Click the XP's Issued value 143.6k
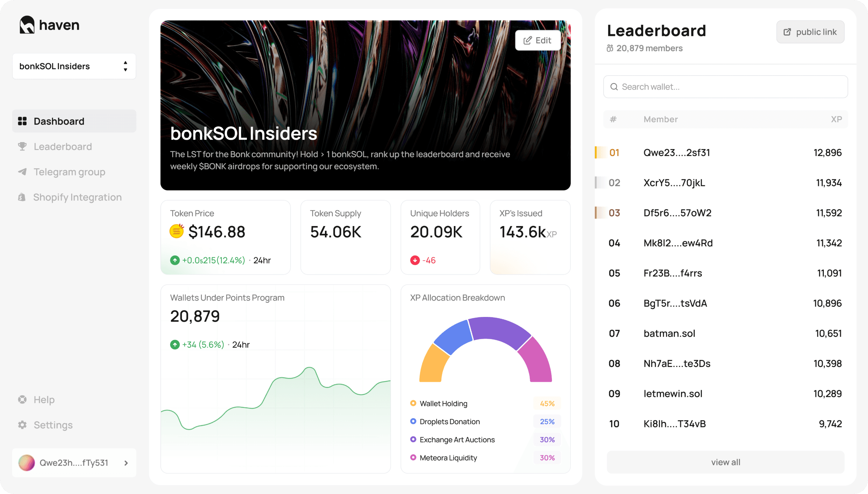The width and height of the screenshot is (868, 494). tap(522, 232)
